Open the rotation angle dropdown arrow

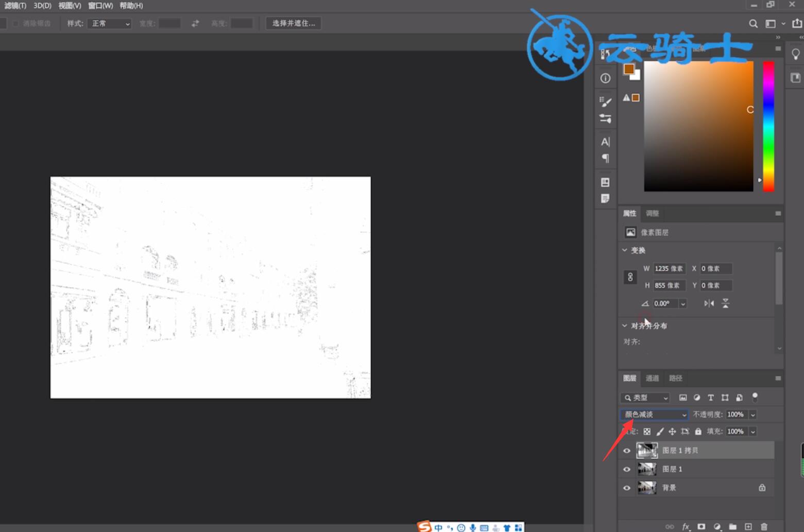pyautogui.click(x=683, y=304)
